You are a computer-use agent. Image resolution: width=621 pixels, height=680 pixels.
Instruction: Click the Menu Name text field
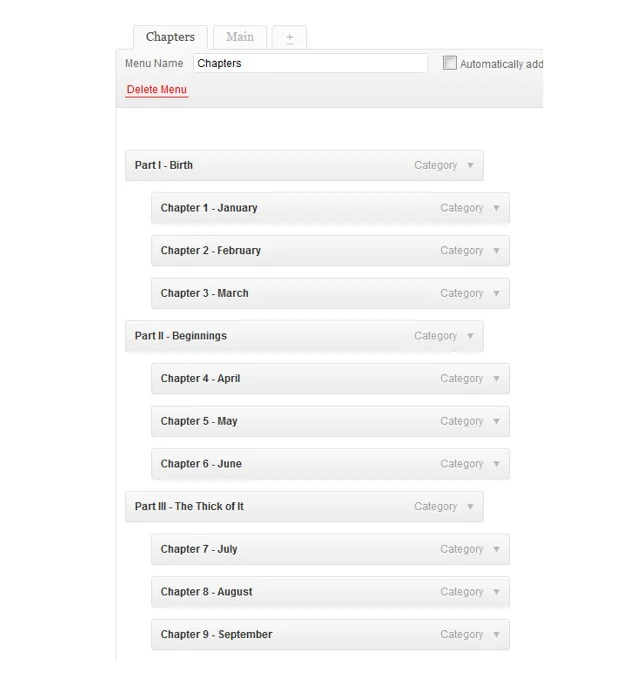coord(310,63)
